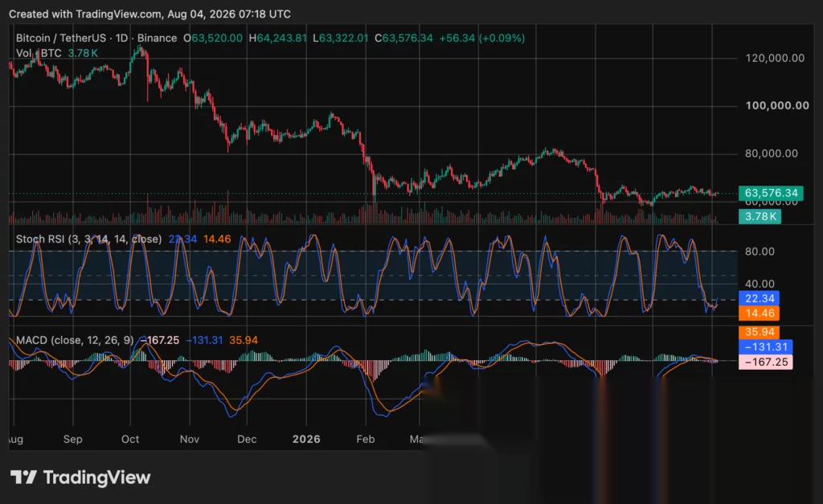Image resolution: width=823 pixels, height=504 pixels.
Task: Click the teal 3.78 K volume axis tag
Action: tap(760, 216)
